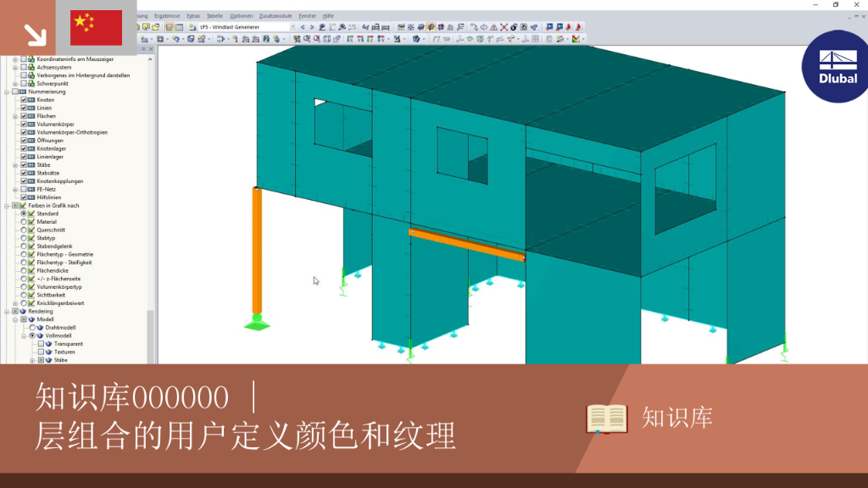Enable the FE-Netz numbering checkbox
This screenshot has height=488, width=868.
pyautogui.click(x=24, y=189)
